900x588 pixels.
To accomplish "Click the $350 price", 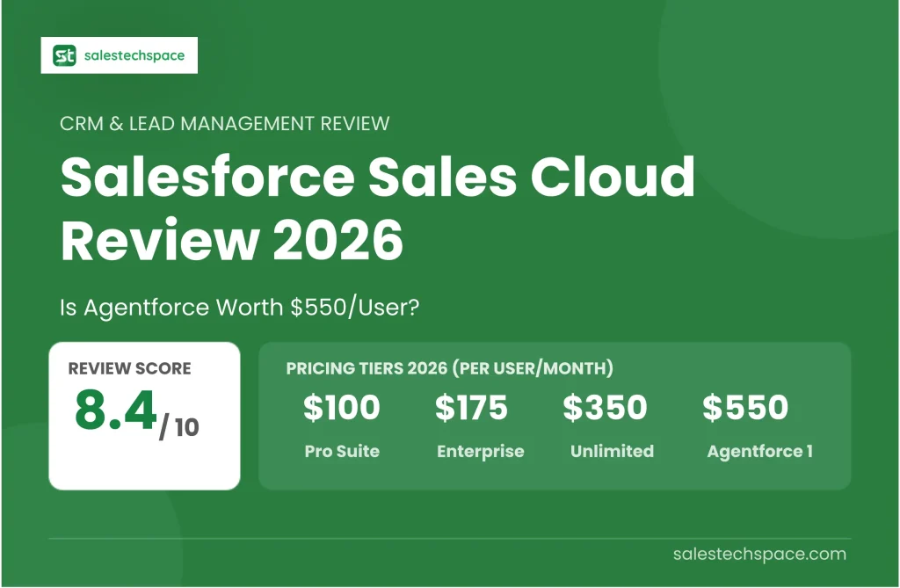I will pyautogui.click(x=605, y=407).
